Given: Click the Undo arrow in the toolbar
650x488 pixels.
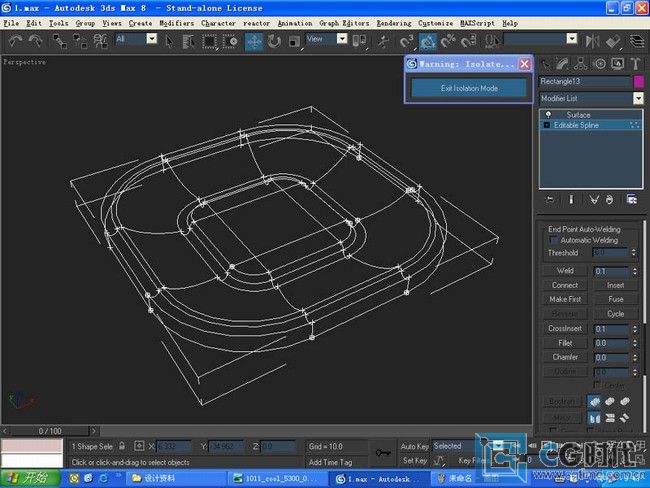Looking at the screenshot, I should tap(15, 41).
